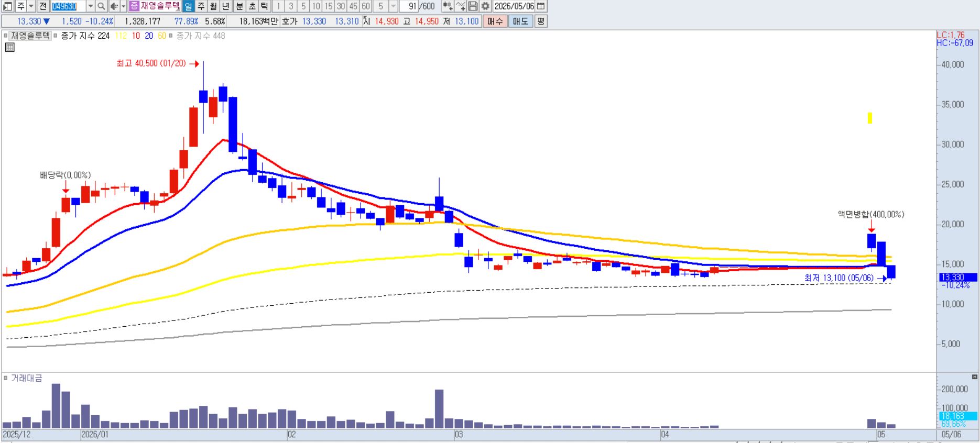Click the grid table icon under legend
980x443 pixels.
point(10,48)
